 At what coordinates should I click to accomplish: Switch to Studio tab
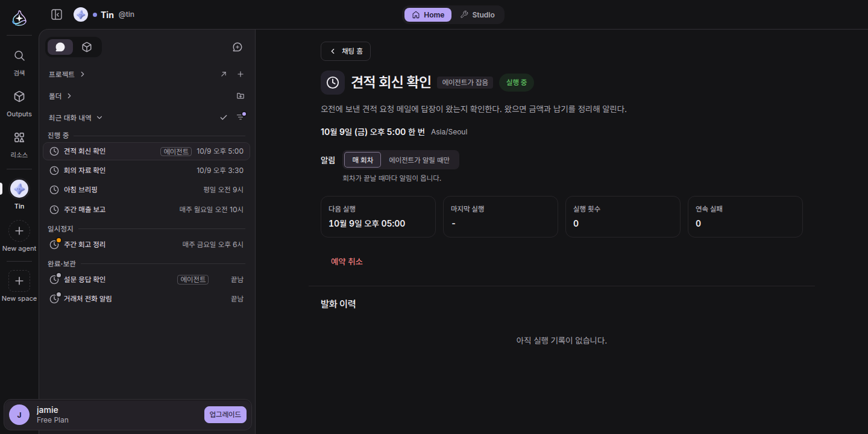(477, 14)
